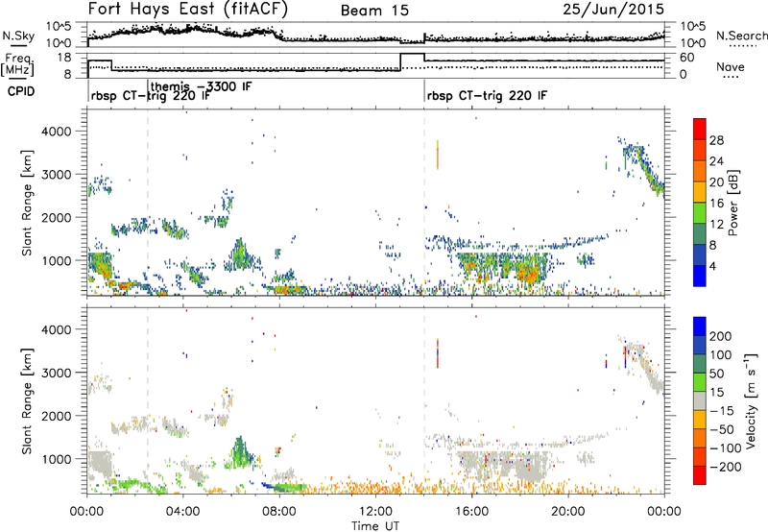The height and width of the screenshot is (532, 768).
Task: Click the blue 200 velocity color swatch
Action: [x=700, y=326]
